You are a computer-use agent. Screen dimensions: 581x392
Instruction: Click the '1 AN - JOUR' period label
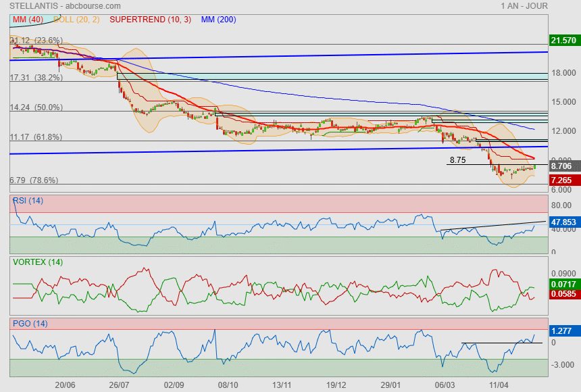pos(524,6)
